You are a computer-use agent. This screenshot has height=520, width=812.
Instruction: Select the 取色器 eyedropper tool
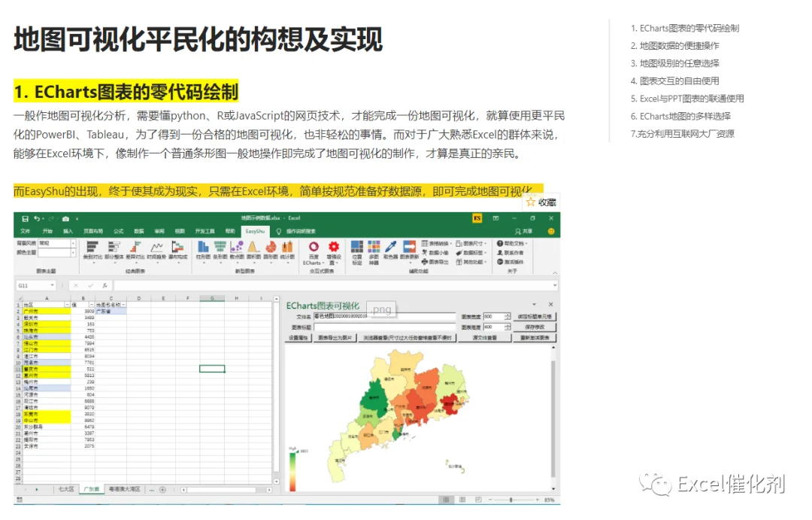[391, 249]
